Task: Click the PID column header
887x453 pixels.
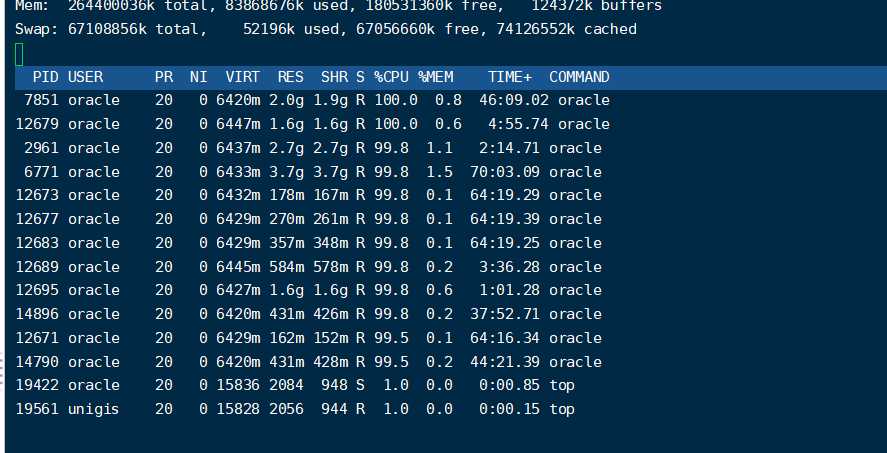Action: pos(45,77)
